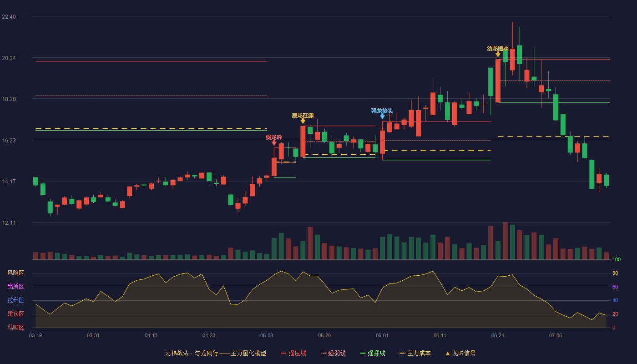Click the 幼龙嬉水 signal label
This screenshot has height=364, width=637.
coord(498,48)
